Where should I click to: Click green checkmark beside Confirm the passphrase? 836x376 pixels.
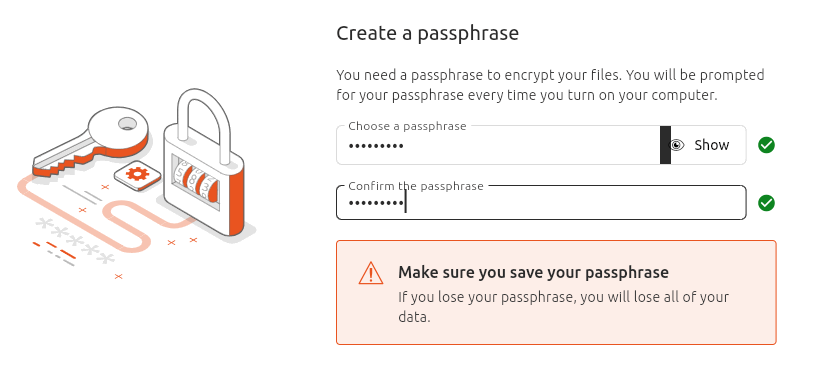pos(767,203)
